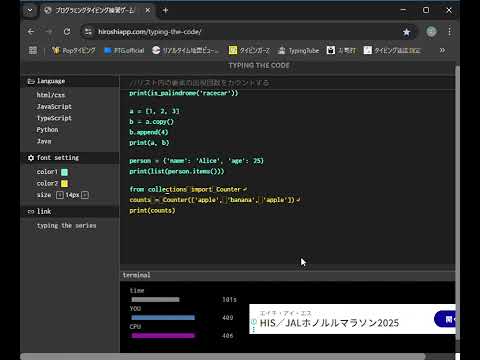
Task: Open the Chrome three-dot menu
Action: [450, 32]
